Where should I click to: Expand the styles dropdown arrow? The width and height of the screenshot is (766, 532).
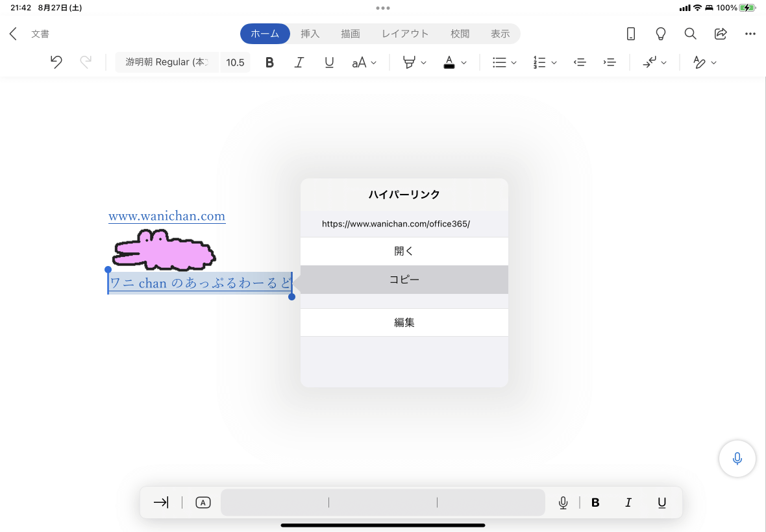tap(713, 63)
